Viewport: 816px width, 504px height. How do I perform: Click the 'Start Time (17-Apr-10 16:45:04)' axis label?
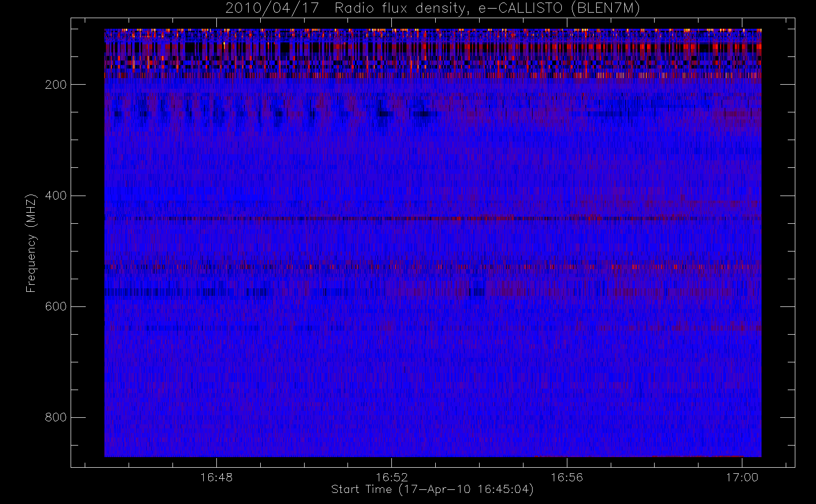coord(432,489)
